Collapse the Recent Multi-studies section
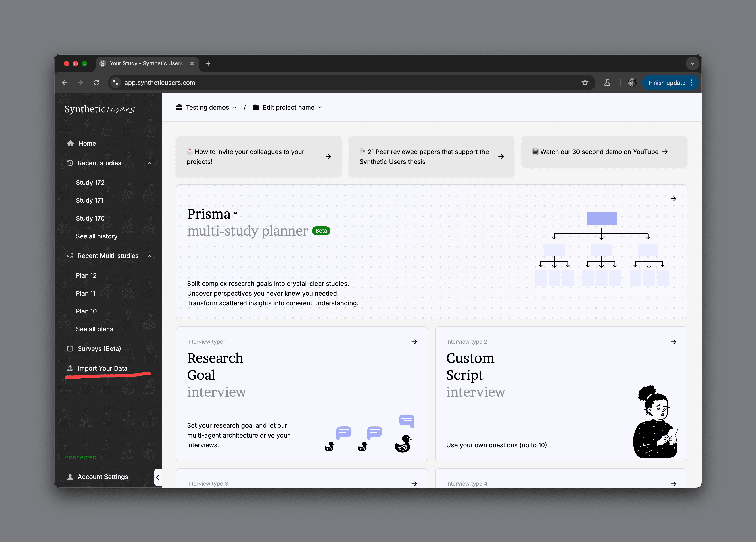Screen dimensions: 756x542 click(150, 256)
